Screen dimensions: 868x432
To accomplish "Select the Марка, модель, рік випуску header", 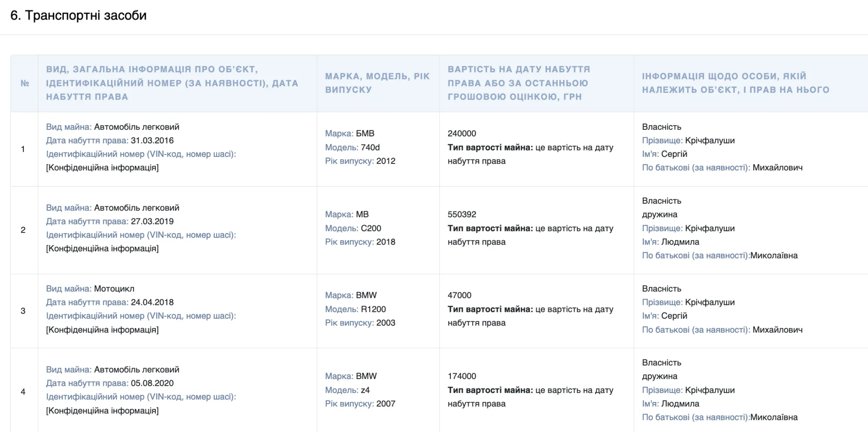I will pyautogui.click(x=377, y=83).
